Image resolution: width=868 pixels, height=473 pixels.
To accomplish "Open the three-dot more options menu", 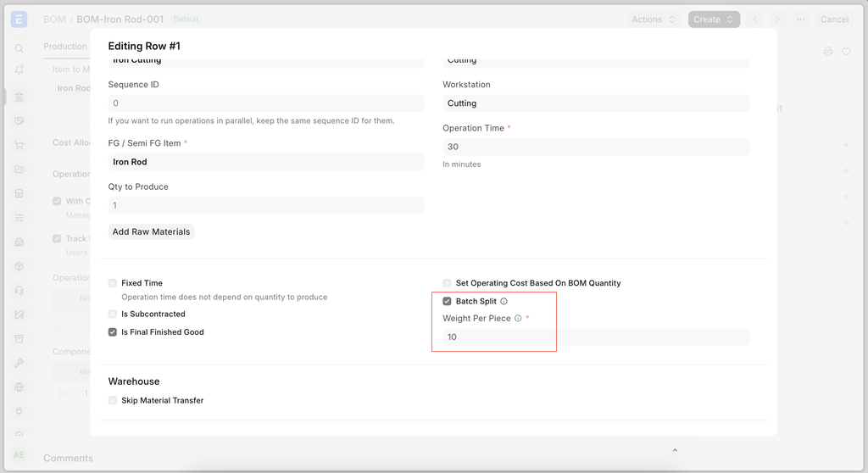I will pyautogui.click(x=800, y=19).
